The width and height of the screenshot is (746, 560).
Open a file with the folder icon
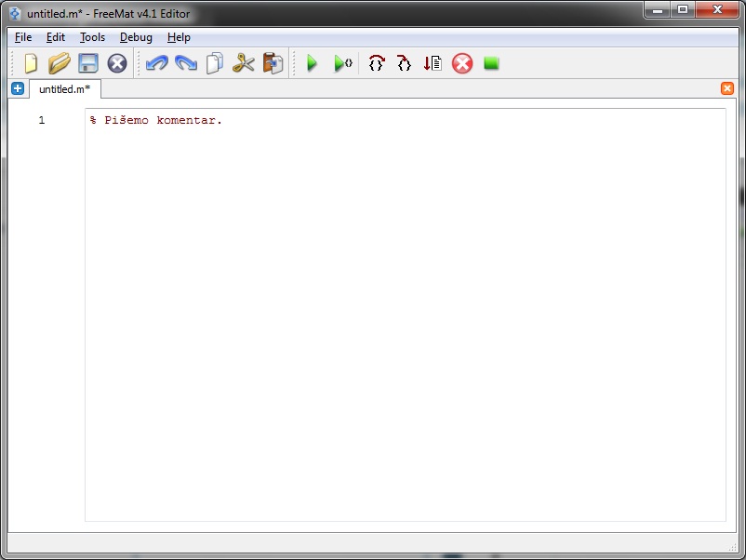point(60,63)
